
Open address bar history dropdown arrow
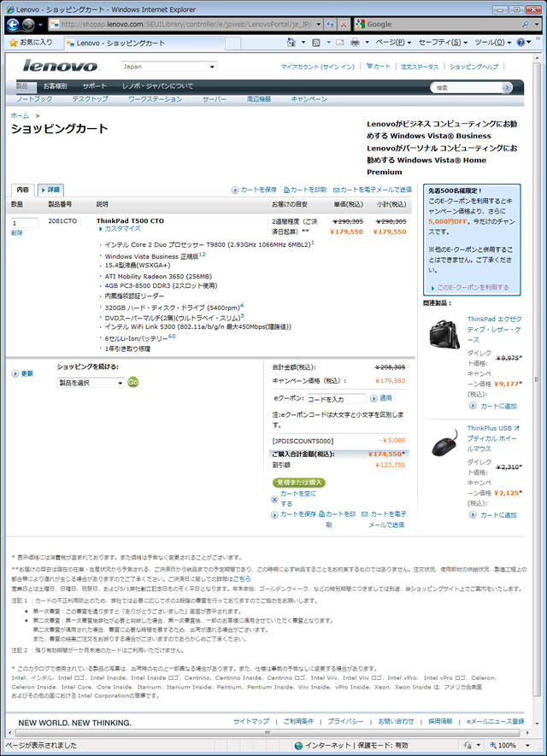[318, 24]
